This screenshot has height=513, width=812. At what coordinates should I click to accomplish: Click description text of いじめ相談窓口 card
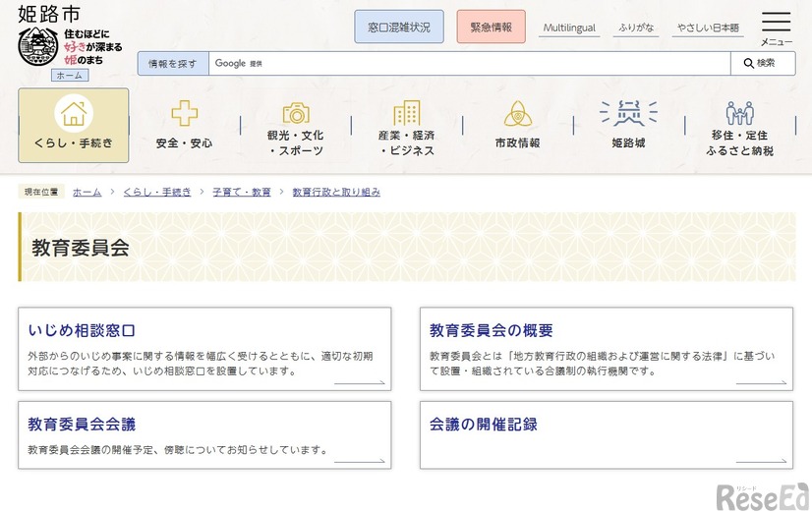[x=201, y=364]
